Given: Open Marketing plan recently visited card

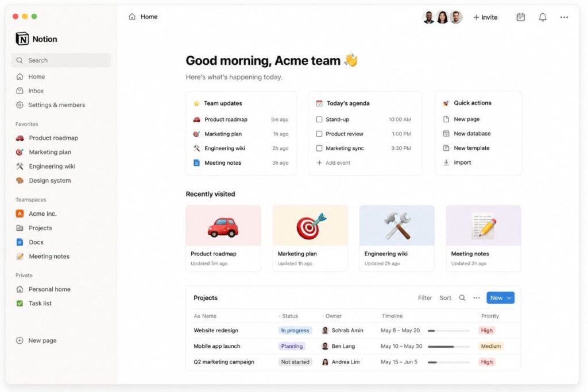Looking at the screenshot, I should [x=310, y=238].
